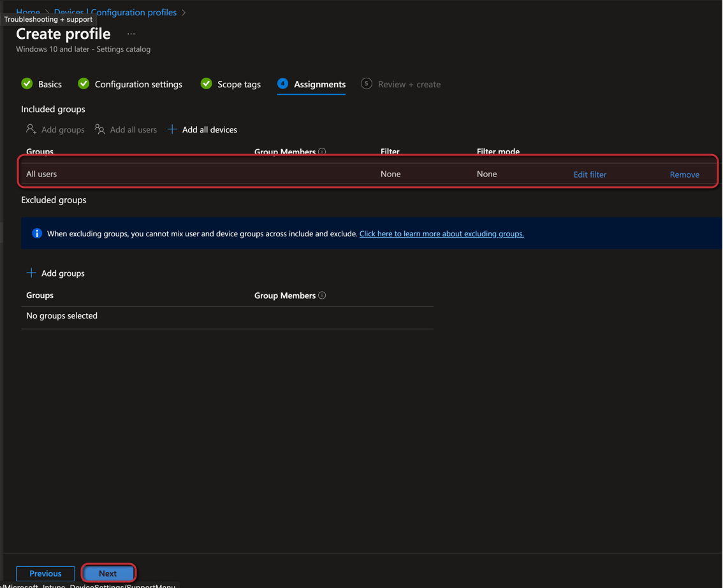The width and height of the screenshot is (723, 588).
Task: Click the Filter mode value None
Action: pos(486,174)
